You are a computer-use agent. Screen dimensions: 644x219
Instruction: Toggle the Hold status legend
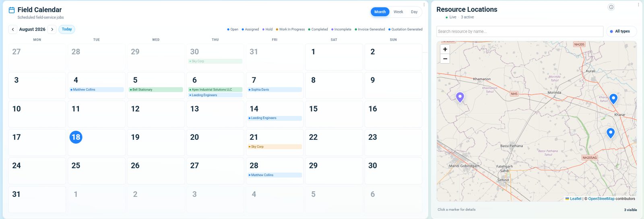coord(268,29)
